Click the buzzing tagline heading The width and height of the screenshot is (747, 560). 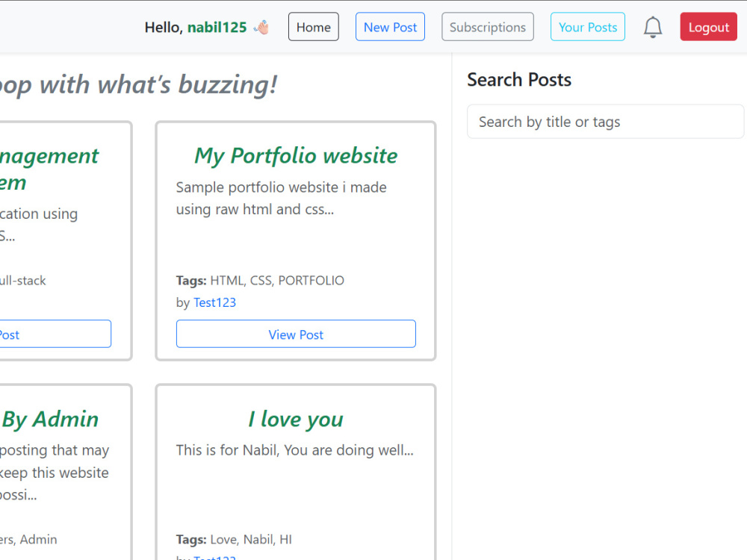pos(138,84)
